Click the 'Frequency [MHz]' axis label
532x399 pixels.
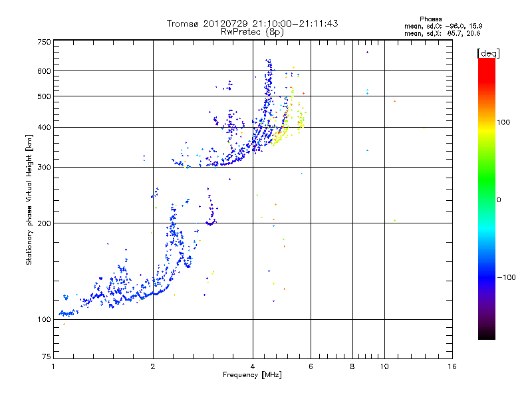click(252, 375)
